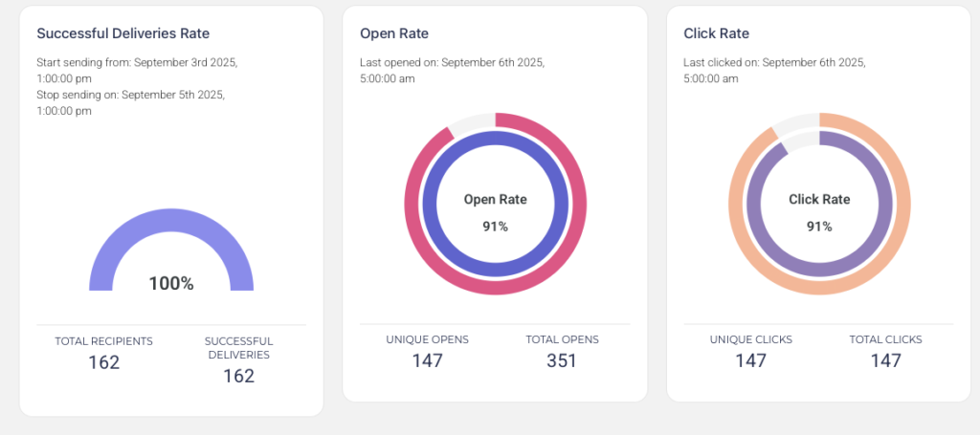980x435 pixels.
Task: Click the Successful Deliveries Rate card title
Action: click(x=122, y=33)
